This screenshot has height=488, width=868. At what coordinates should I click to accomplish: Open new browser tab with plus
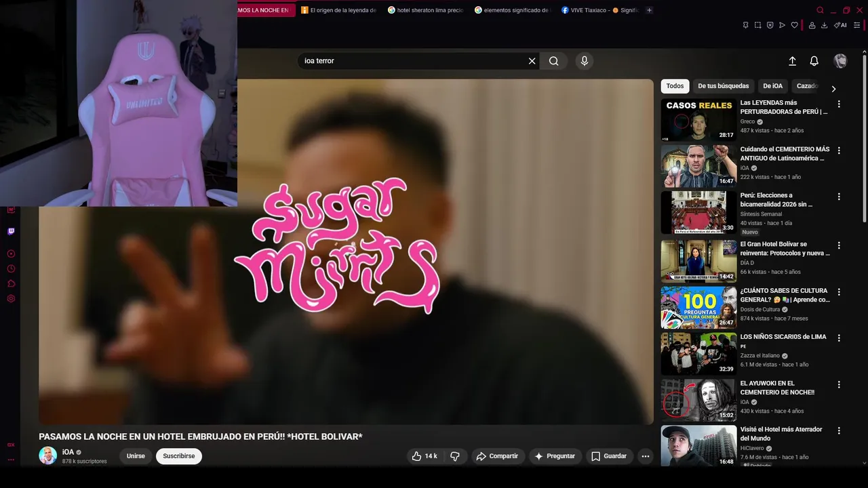coord(649,10)
